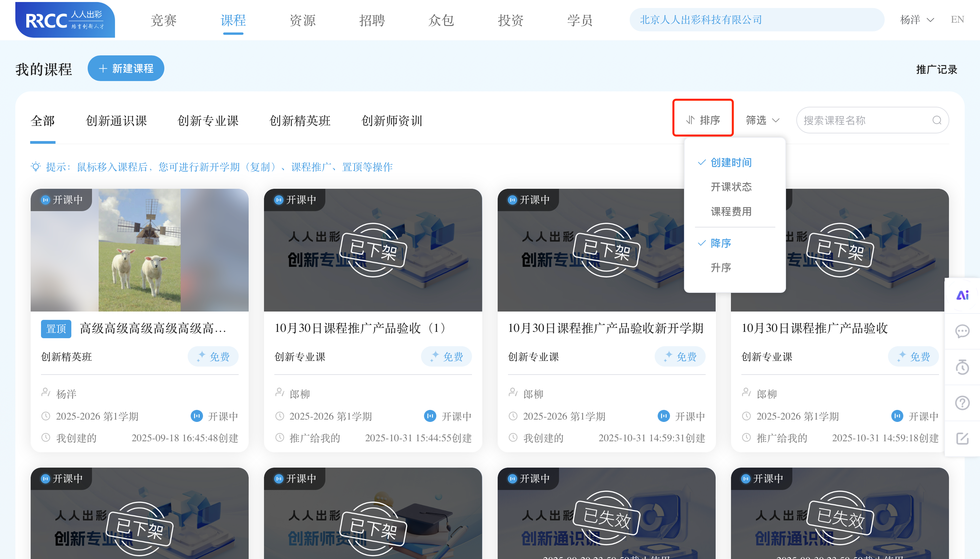The image size is (980, 559).
Task: Expand the 杨洋 user account menu
Action: tap(917, 20)
